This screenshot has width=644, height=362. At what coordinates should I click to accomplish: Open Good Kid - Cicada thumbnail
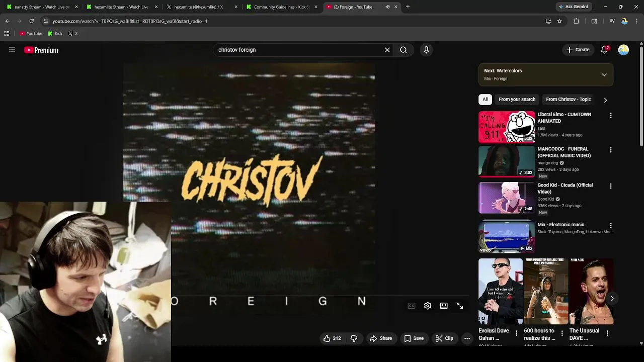507,198
